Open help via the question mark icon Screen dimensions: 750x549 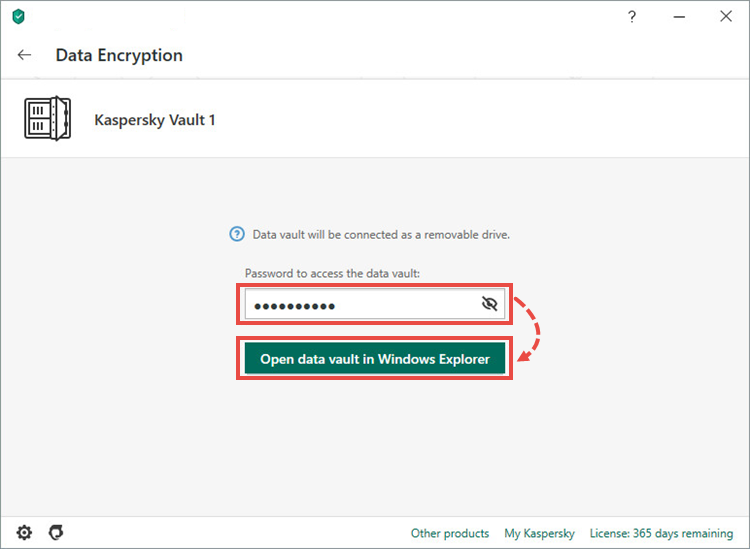point(632,17)
